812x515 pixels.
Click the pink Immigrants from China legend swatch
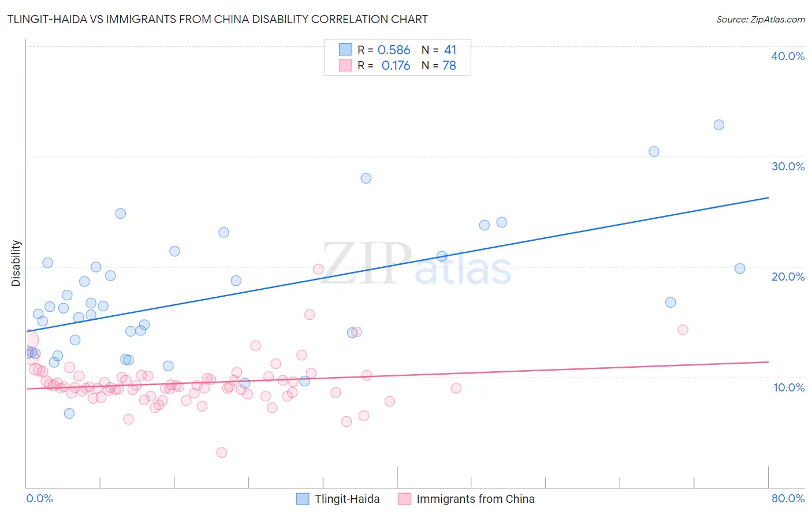[x=404, y=499]
